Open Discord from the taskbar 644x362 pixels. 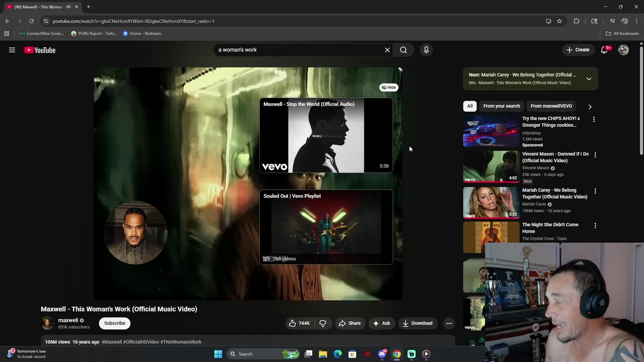coord(382,354)
